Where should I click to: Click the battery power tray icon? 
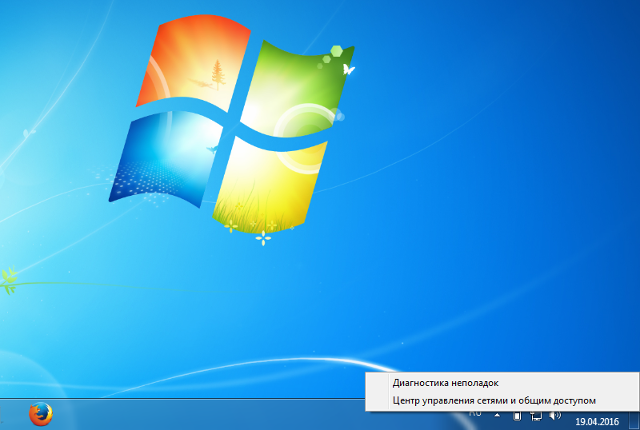coord(517,416)
